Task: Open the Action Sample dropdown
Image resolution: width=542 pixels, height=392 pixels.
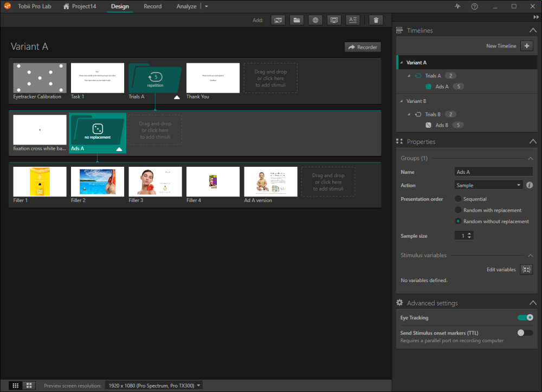Action: pyautogui.click(x=488, y=185)
